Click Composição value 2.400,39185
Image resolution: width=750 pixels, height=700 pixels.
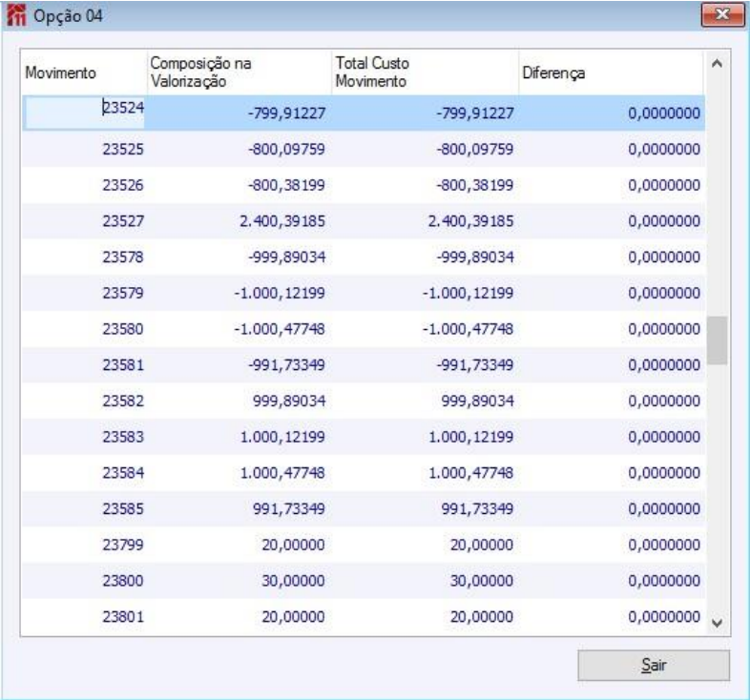[x=282, y=221]
